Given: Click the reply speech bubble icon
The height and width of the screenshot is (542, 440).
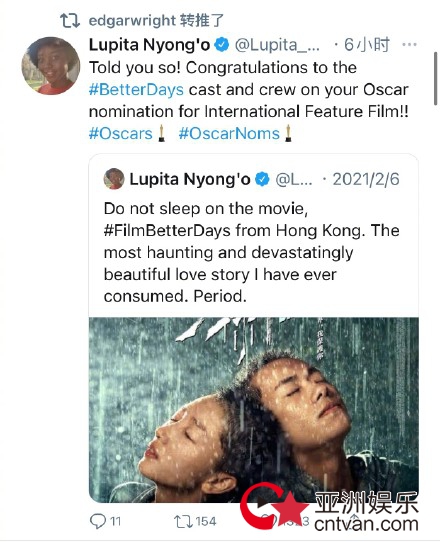Looking at the screenshot, I should click(98, 521).
